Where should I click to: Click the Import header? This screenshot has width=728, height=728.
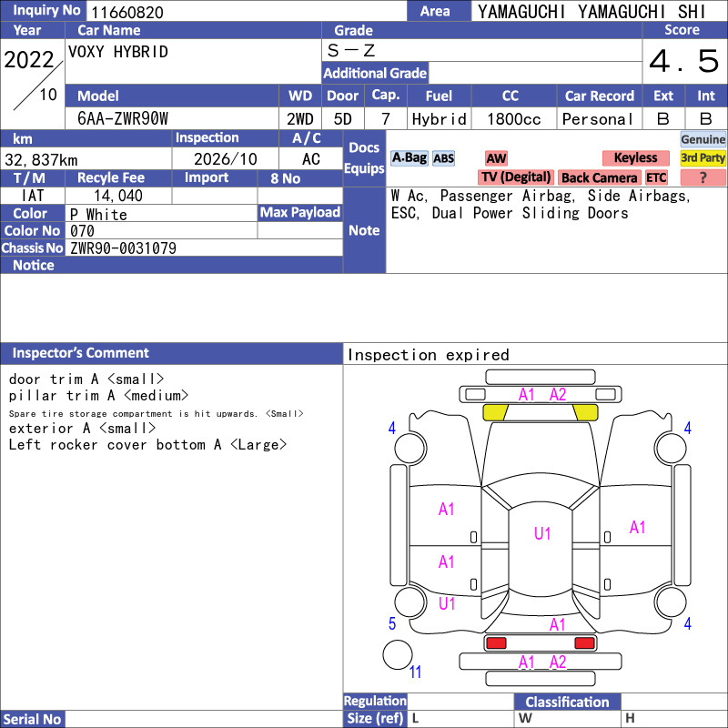pyautogui.click(x=215, y=177)
